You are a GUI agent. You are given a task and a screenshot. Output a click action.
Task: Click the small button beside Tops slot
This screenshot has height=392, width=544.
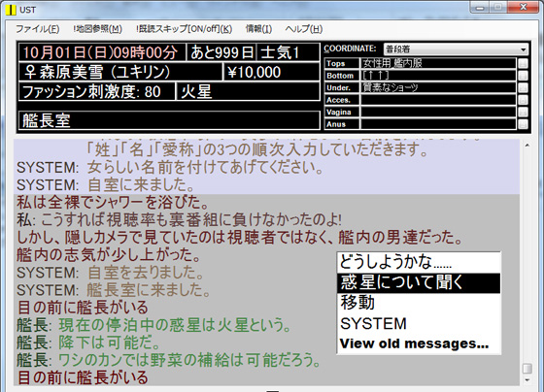click(x=523, y=63)
